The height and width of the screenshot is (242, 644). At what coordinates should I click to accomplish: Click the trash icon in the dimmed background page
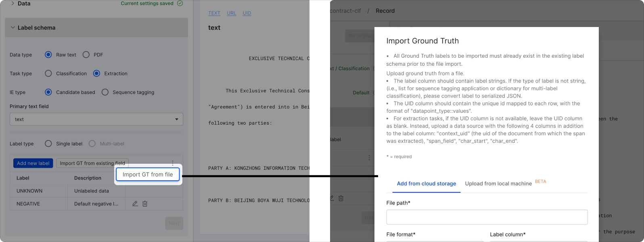pyautogui.click(x=341, y=198)
